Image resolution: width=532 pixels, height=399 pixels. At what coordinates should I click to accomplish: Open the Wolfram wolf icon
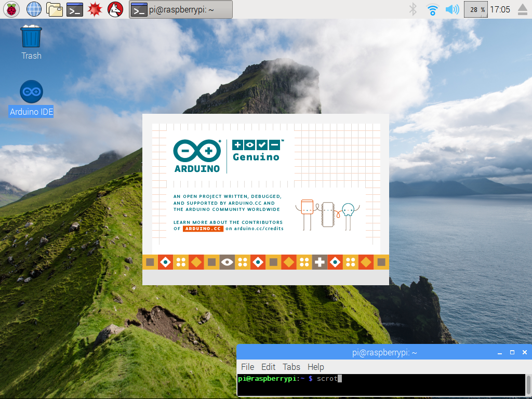pos(115,9)
